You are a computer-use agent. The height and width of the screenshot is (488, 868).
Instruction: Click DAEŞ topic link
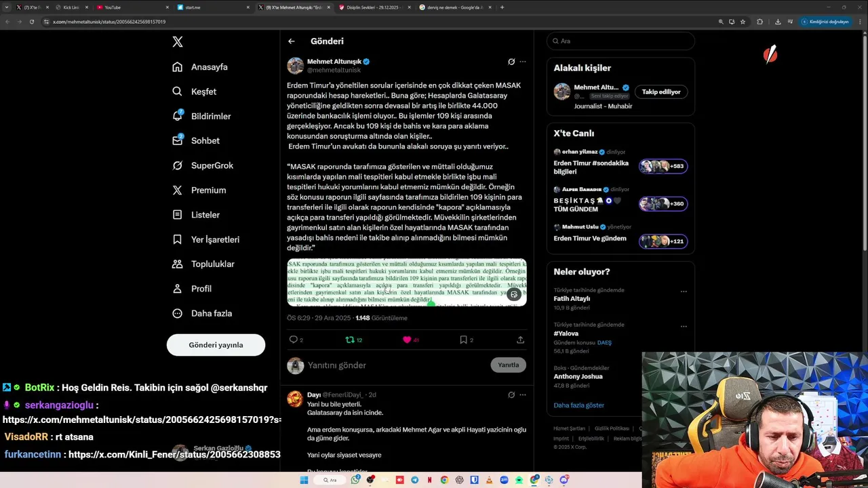[604, 343]
